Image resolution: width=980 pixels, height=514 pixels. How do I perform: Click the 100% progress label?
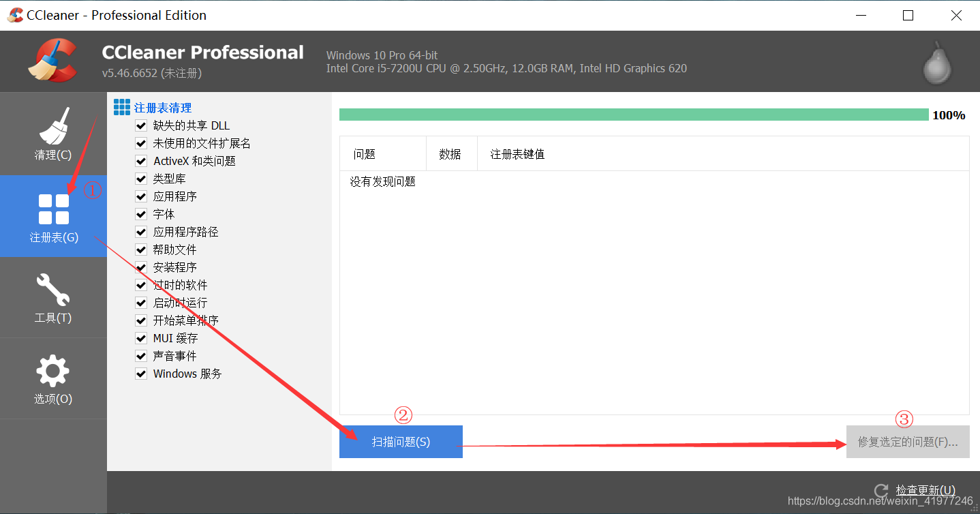pos(949,115)
